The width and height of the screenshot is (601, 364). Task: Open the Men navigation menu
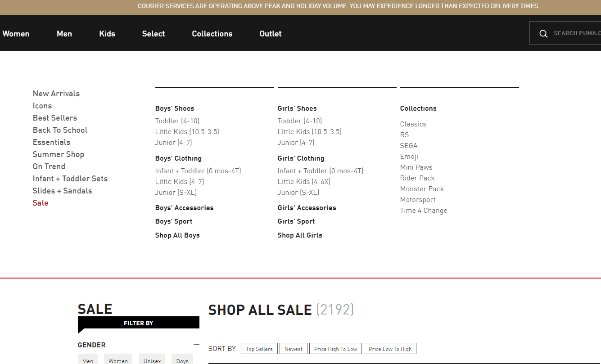(x=64, y=34)
